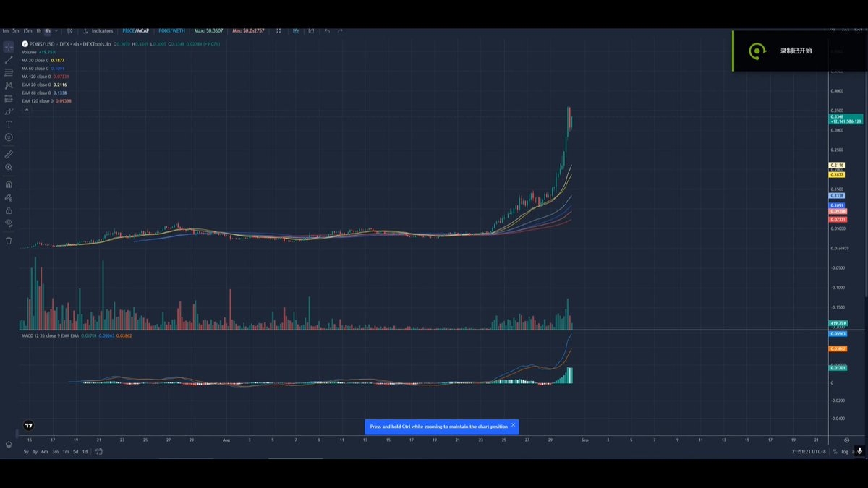Open the Indicators dialog
Image resolution: width=868 pixels, height=488 pixels.
tap(98, 30)
